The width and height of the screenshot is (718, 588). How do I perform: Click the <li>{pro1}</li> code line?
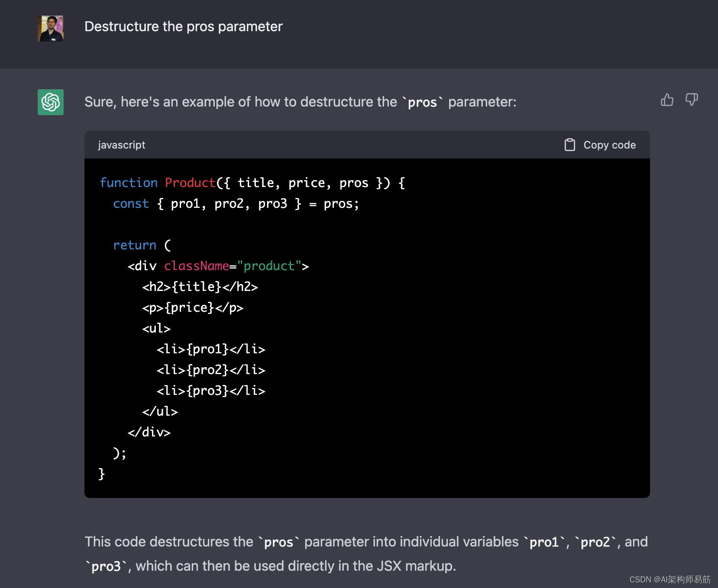click(211, 349)
